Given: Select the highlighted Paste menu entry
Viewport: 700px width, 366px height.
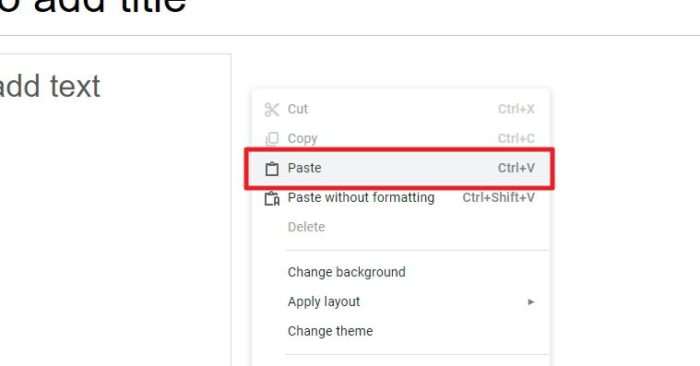Looking at the screenshot, I should (x=400, y=168).
